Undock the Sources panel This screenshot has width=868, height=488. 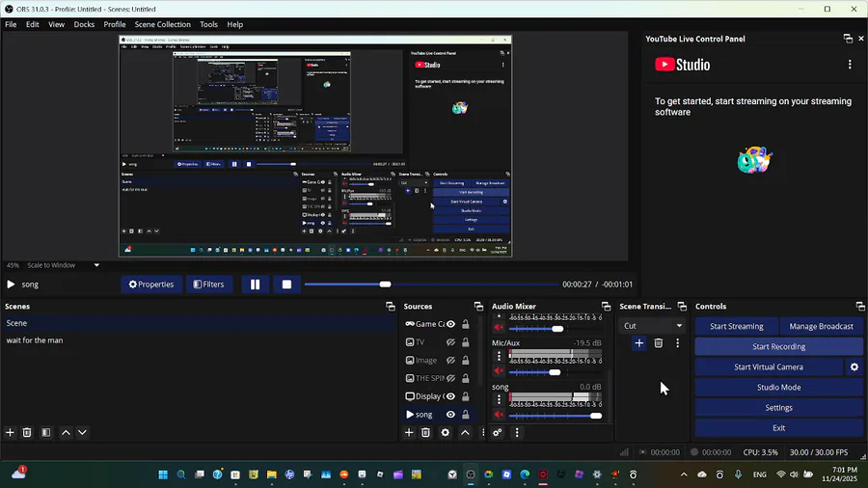pos(478,307)
